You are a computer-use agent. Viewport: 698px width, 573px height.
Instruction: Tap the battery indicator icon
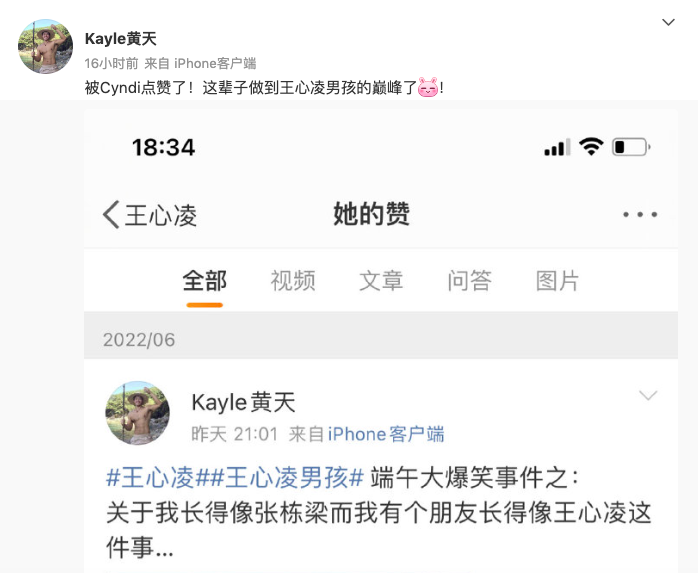[631, 147]
